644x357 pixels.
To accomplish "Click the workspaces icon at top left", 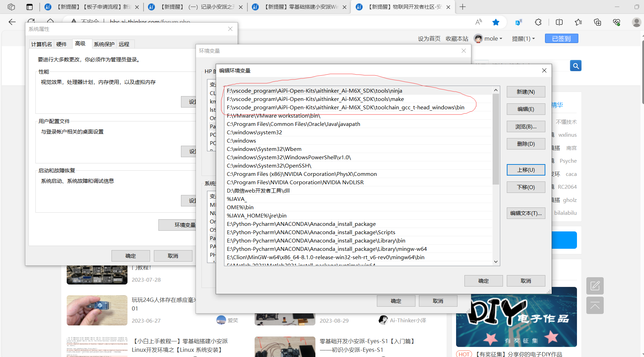I will tap(11, 7).
